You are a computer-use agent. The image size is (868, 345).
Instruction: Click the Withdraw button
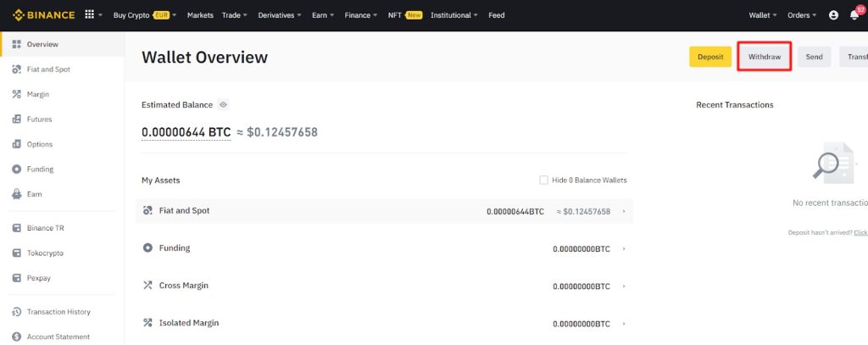coord(765,57)
